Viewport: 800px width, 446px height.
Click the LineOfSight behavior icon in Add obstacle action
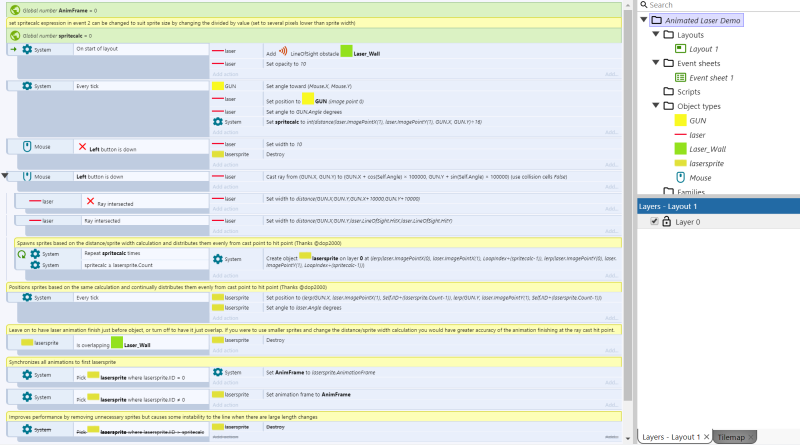(x=283, y=52)
